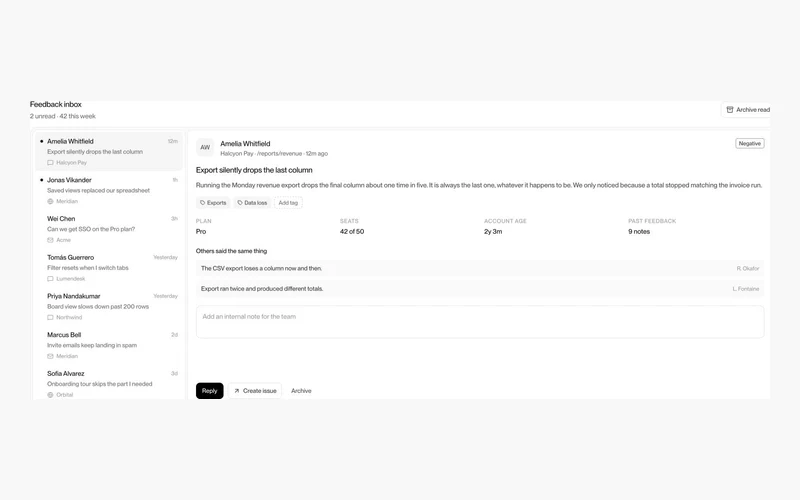Screen dimensions: 800x500
Task: Click the tag icon on the Exports chip
Action: [203, 203]
